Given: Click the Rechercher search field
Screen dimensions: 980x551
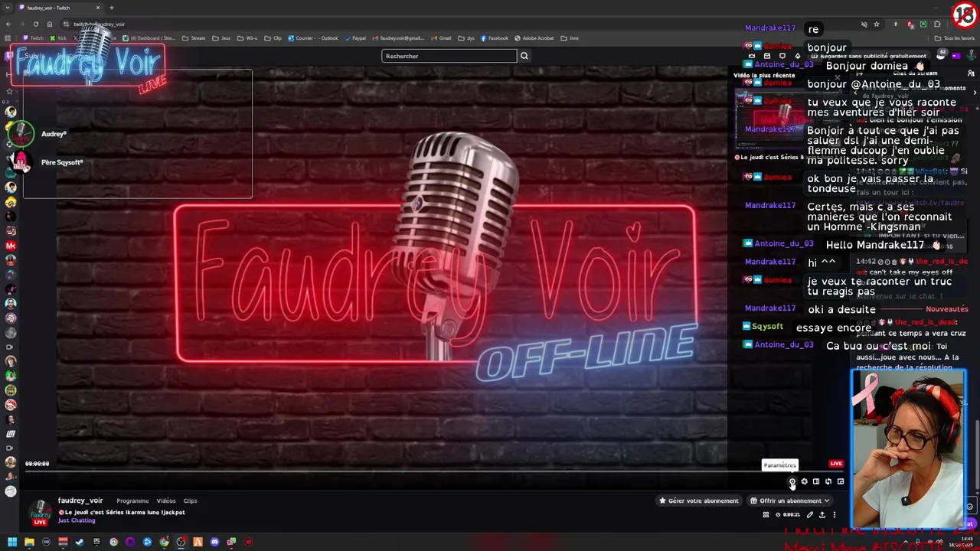Looking at the screenshot, I should point(449,56).
